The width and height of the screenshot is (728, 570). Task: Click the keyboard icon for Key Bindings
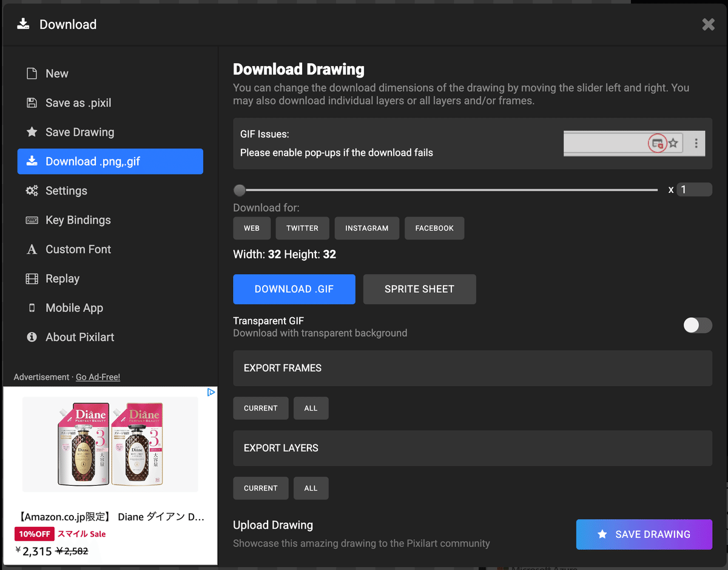pos(32,220)
